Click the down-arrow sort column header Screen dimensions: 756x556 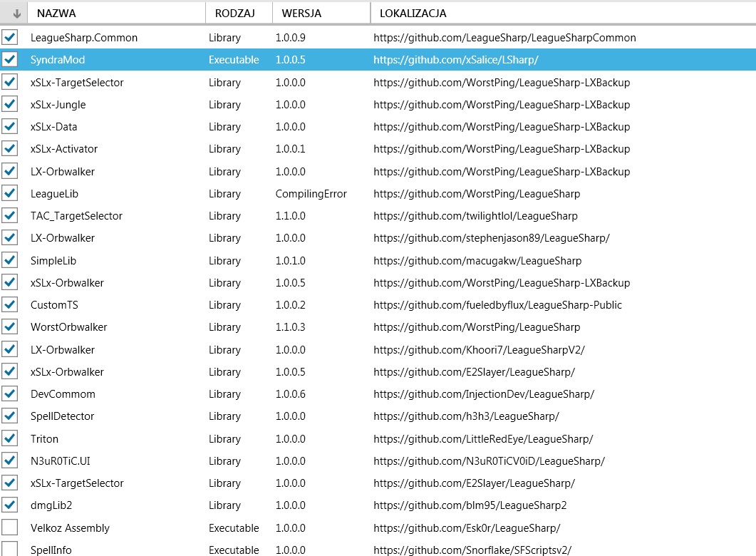pos(14,14)
